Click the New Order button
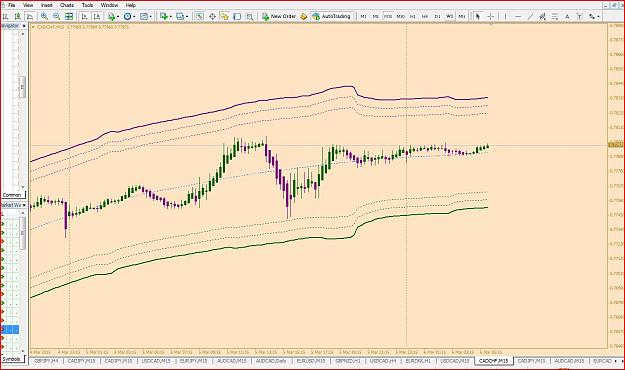625x370 pixels. (279, 16)
